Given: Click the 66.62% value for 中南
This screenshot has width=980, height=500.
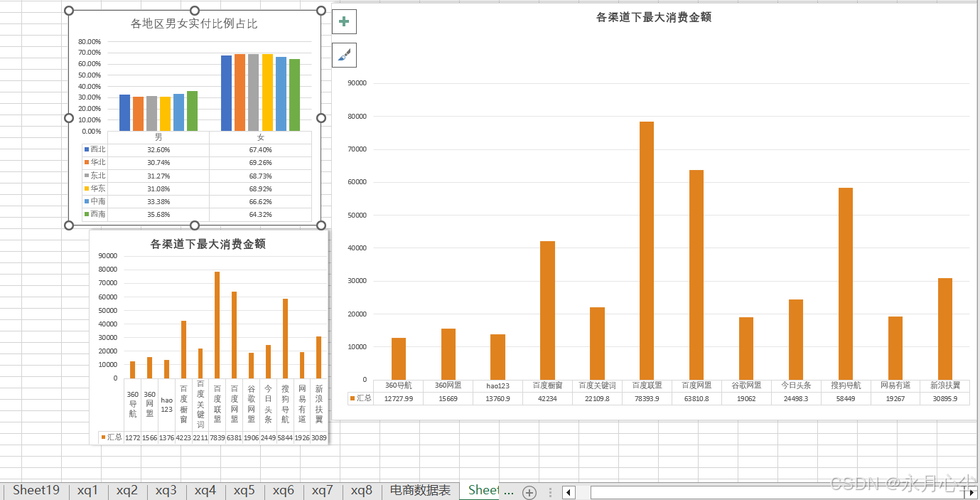Looking at the screenshot, I should pos(260,201).
